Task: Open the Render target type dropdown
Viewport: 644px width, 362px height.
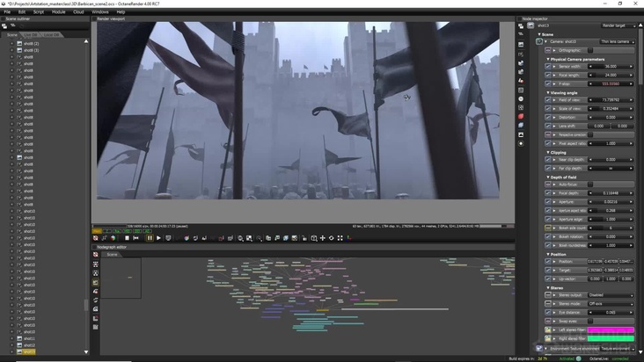Action: pyautogui.click(x=618, y=25)
